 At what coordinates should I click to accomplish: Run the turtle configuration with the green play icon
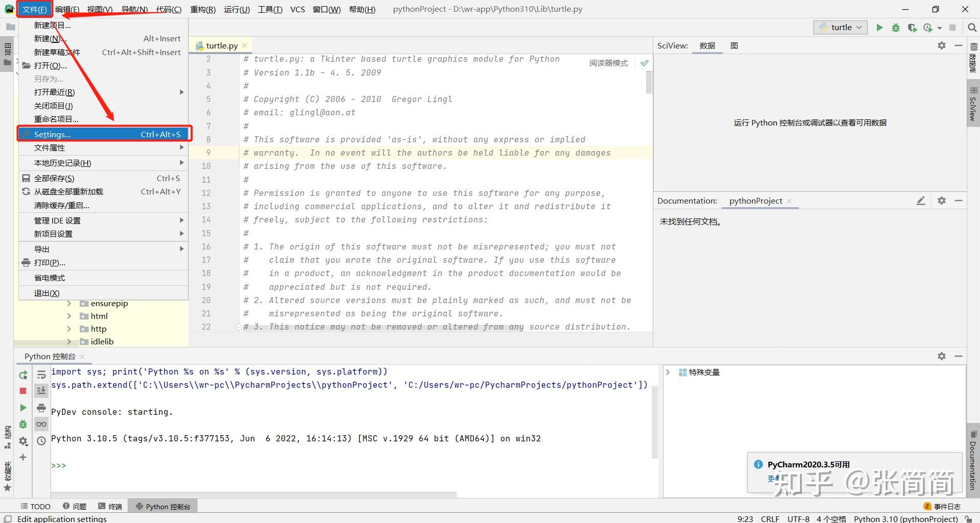point(879,27)
